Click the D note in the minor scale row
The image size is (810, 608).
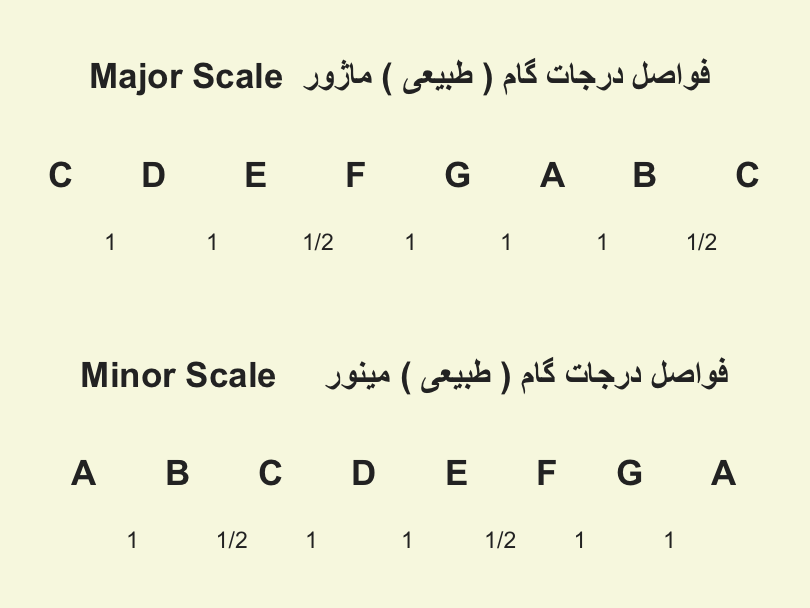pos(363,473)
